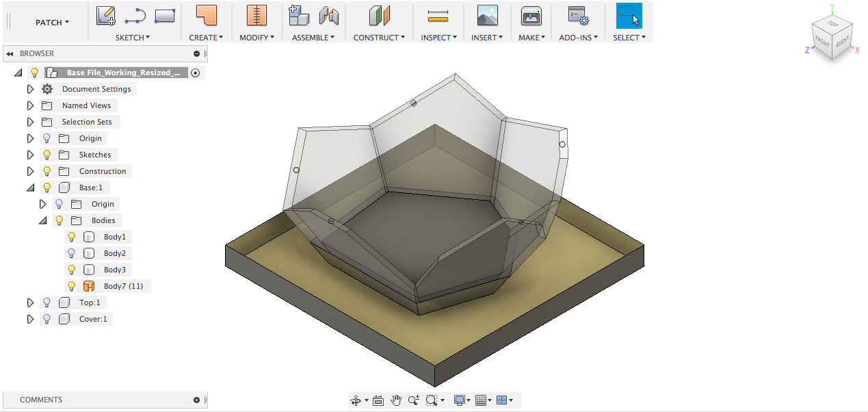
Task: Open the MODIFY menu
Action: tap(257, 38)
